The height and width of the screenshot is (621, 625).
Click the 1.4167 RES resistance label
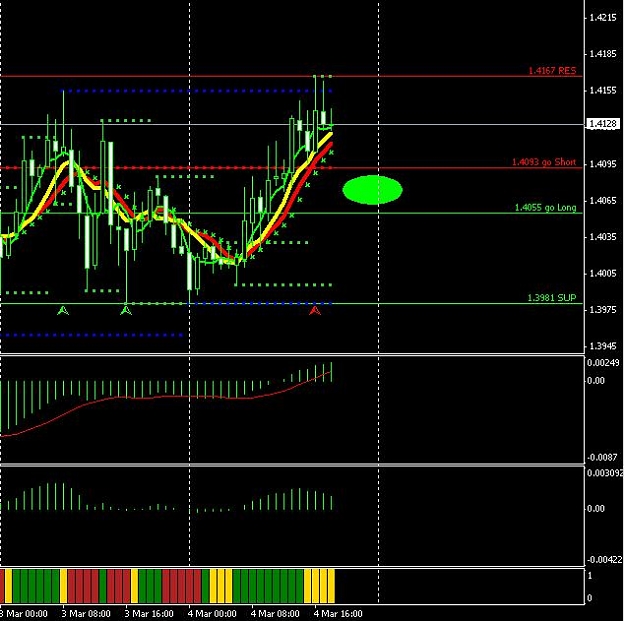click(552, 71)
